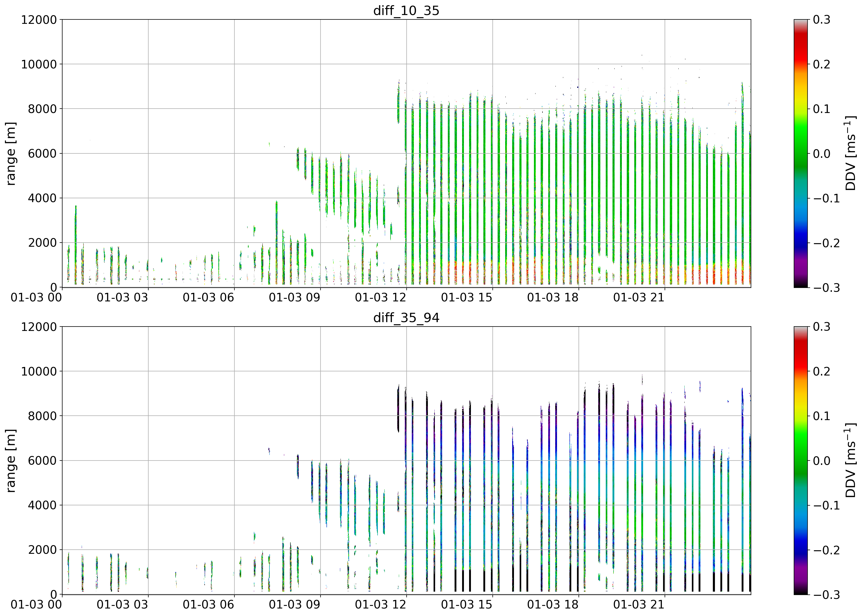Click the 0.0 tick on the top colorbar
The image size is (863, 616).
coord(822,154)
